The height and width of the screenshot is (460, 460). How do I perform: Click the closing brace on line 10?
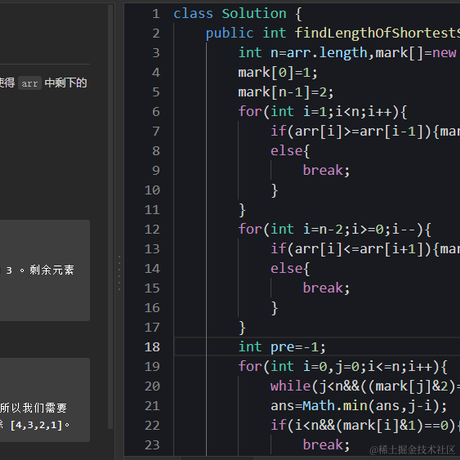pyautogui.click(x=274, y=190)
